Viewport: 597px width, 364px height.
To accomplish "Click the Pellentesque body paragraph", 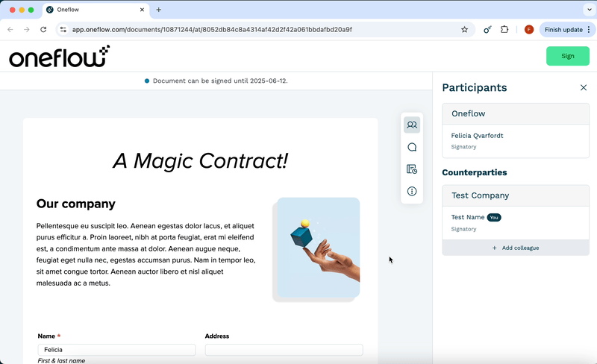I will [146, 254].
